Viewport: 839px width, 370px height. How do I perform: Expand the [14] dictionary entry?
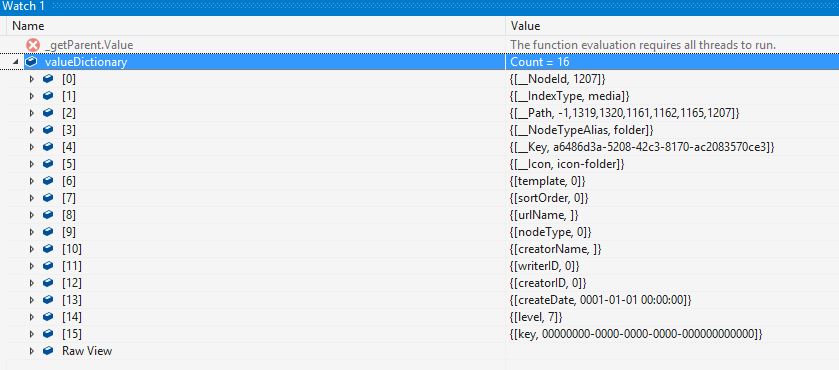pos(32,317)
